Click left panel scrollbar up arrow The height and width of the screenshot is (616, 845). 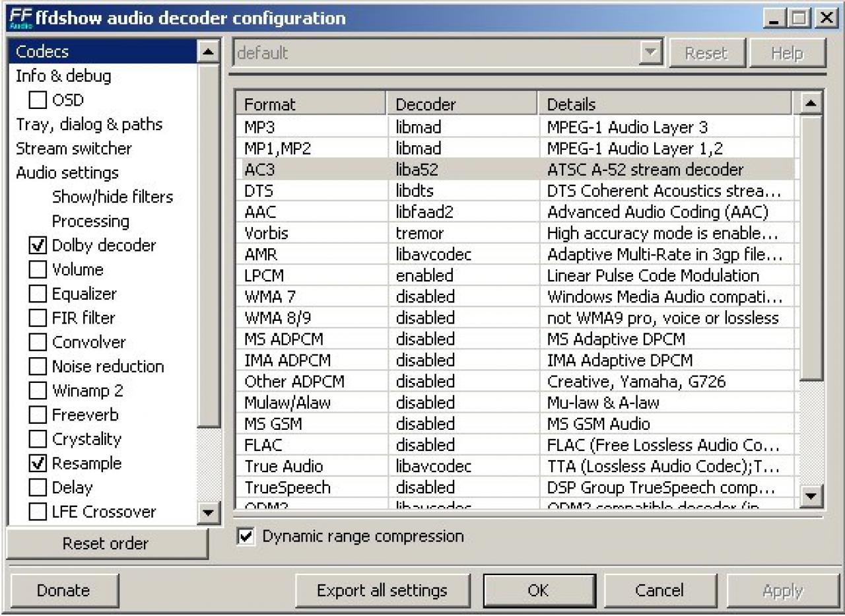point(208,51)
